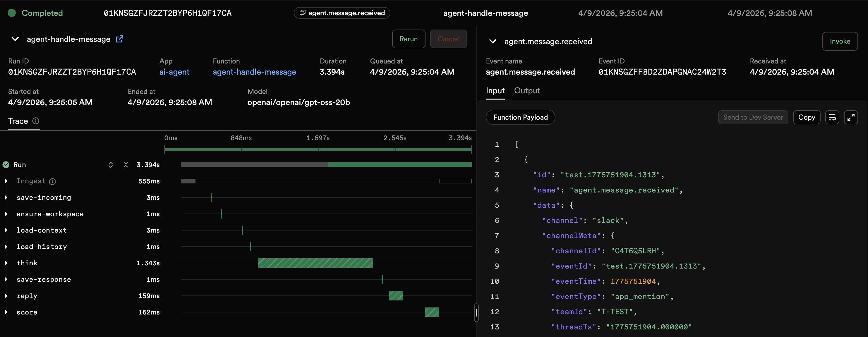Select the Input tab
The image size is (868, 337).
(x=495, y=91)
